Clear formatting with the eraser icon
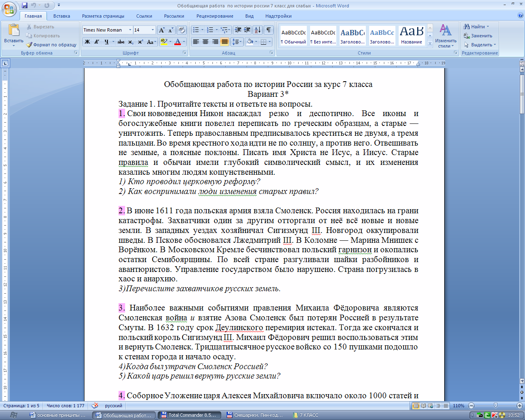The height and width of the screenshot is (420, 525). tap(182, 30)
